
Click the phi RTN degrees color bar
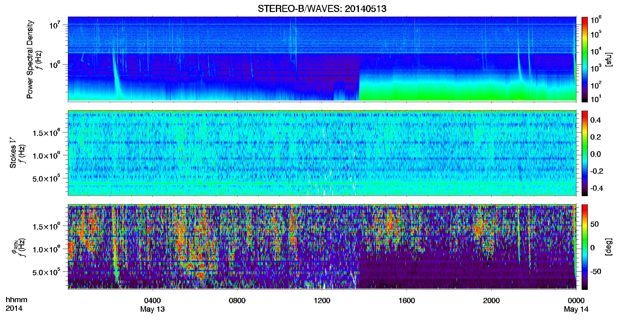[585, 247]
